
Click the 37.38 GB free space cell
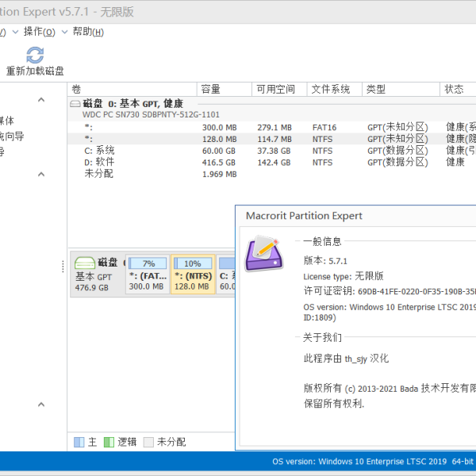point(274,151)
